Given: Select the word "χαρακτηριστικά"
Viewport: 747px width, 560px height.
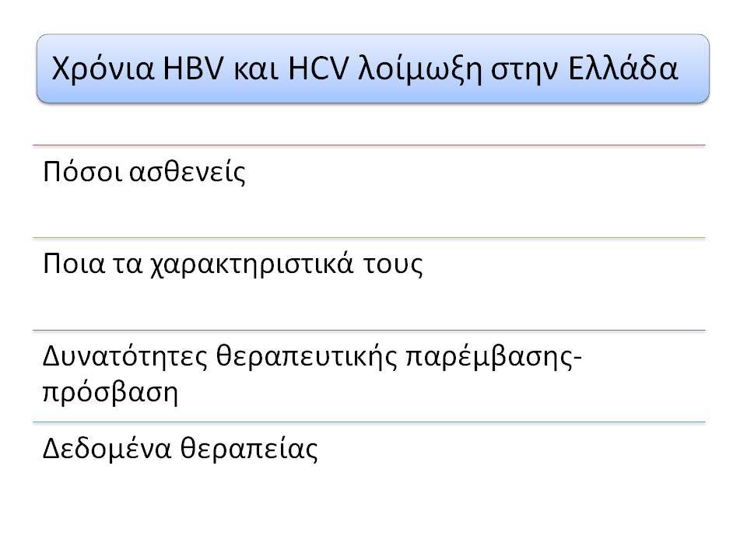Looking at the screenshot, I should 252,264.
